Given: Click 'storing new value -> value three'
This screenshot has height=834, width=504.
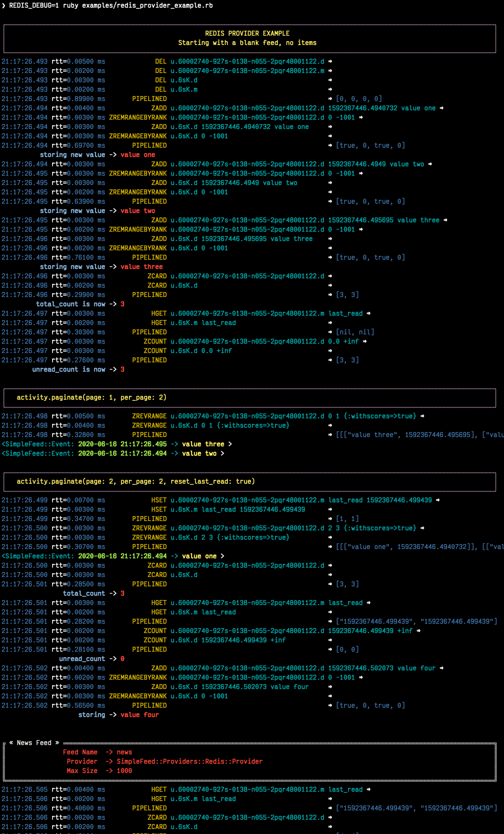Looking at the screenshot, I should (x=102, y=267).
